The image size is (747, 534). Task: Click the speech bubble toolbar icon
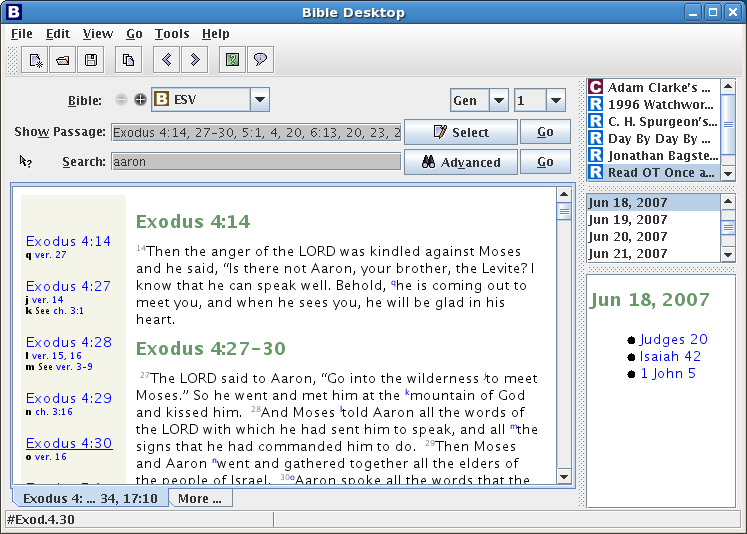coord(260,60)
